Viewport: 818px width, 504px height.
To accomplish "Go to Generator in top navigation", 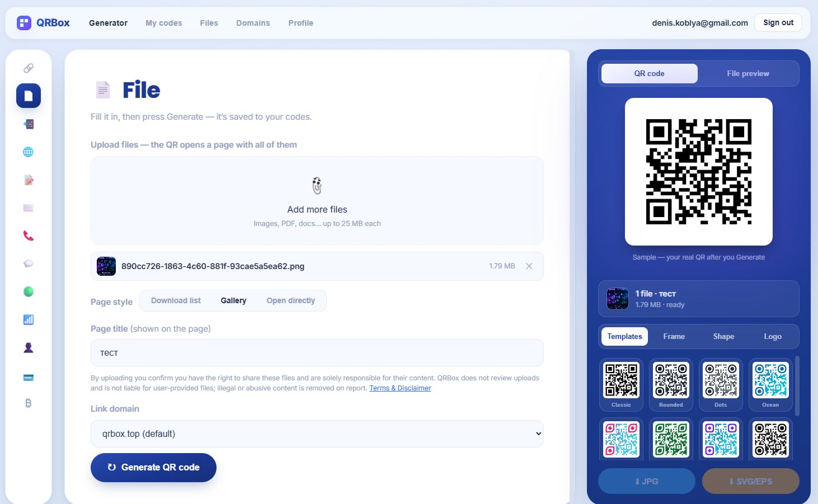I will [108, 23].
